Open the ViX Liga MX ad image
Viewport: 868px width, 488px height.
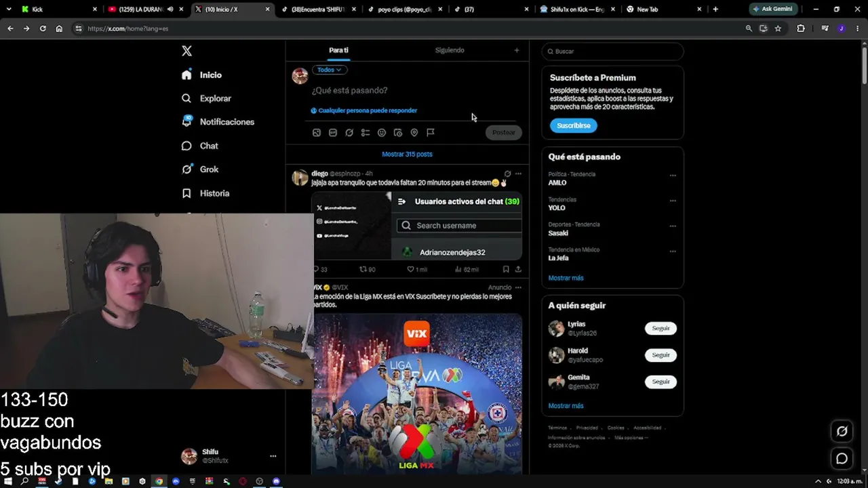(x=417, y=394)
